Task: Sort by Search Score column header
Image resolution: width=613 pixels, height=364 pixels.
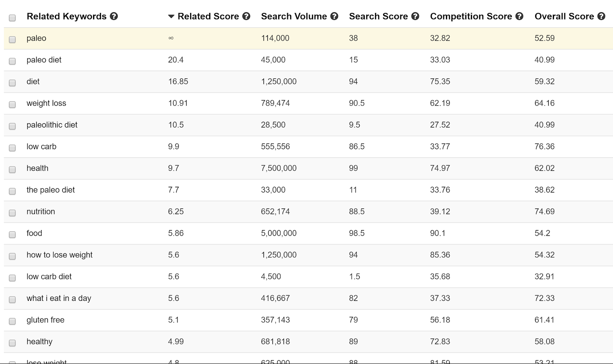Action: (378, 16)
